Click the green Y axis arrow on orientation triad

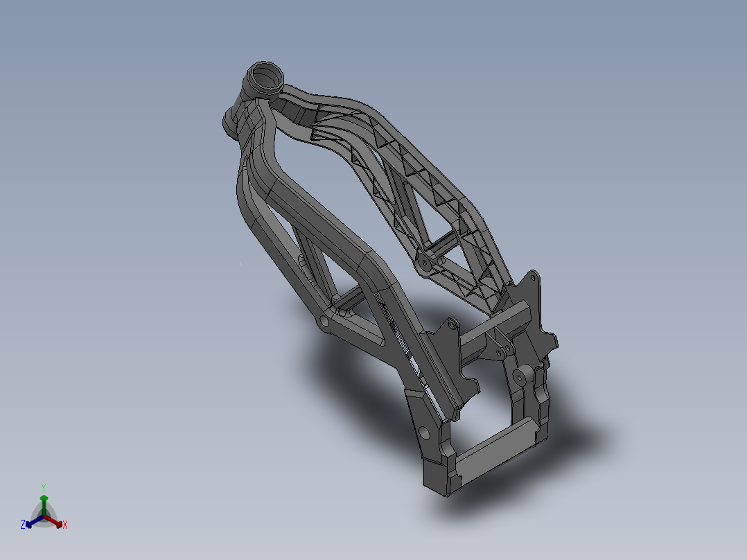coord(44,499)
